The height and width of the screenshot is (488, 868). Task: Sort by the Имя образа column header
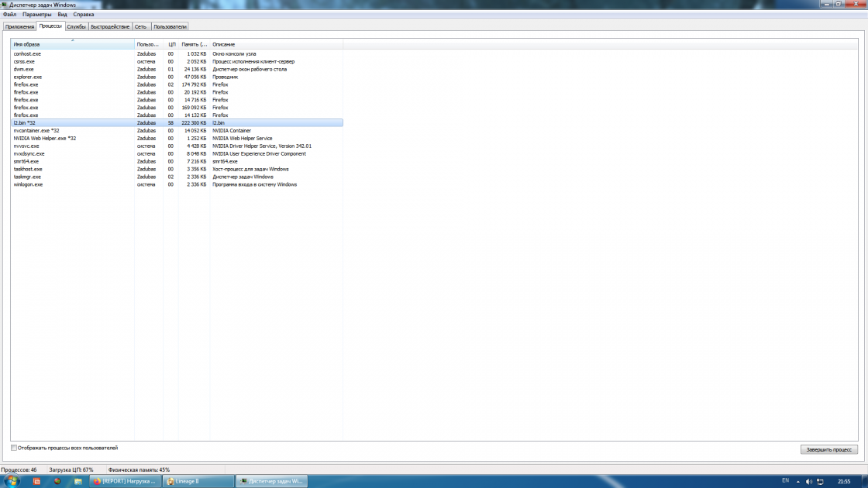(73, 44)
